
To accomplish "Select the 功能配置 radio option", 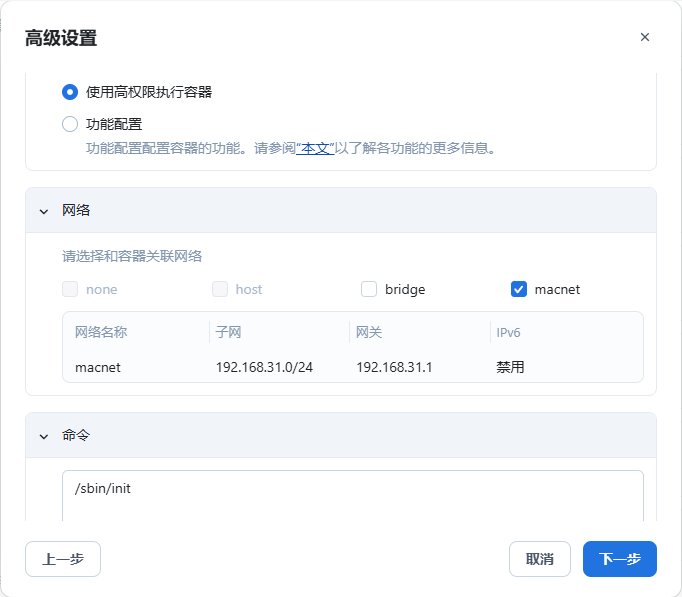I will point(70,124).
